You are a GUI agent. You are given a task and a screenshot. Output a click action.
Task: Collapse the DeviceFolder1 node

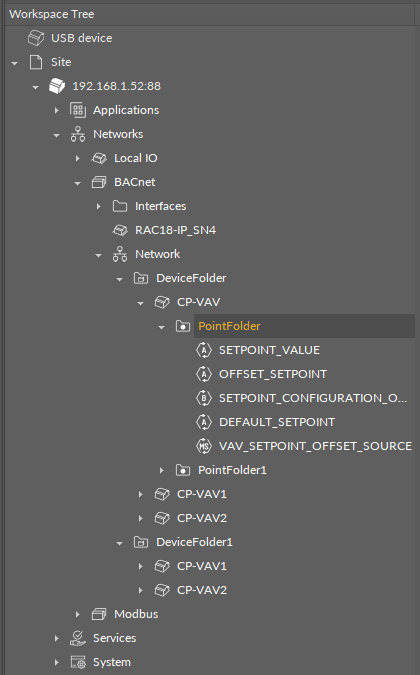[120, 543]
